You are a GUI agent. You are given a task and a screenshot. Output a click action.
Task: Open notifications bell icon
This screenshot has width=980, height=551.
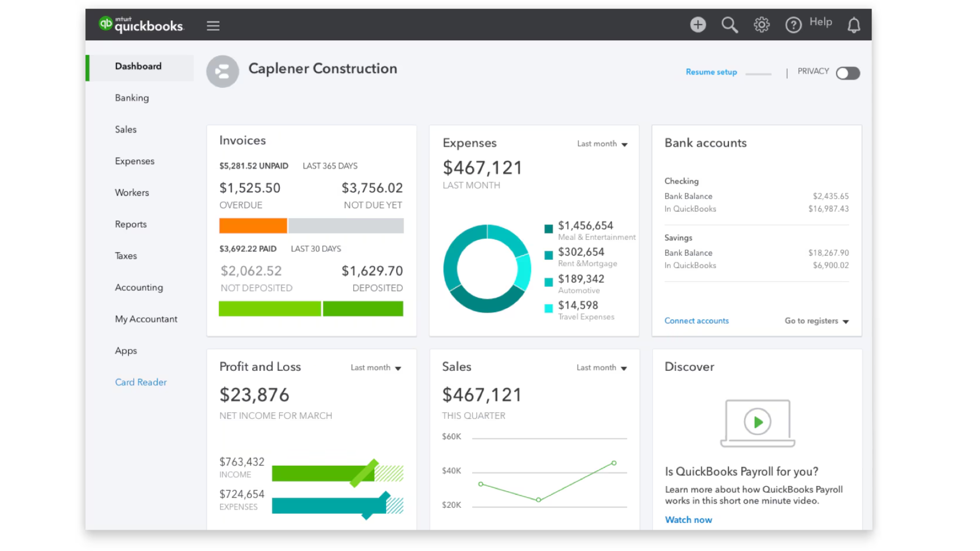point(854,24)
